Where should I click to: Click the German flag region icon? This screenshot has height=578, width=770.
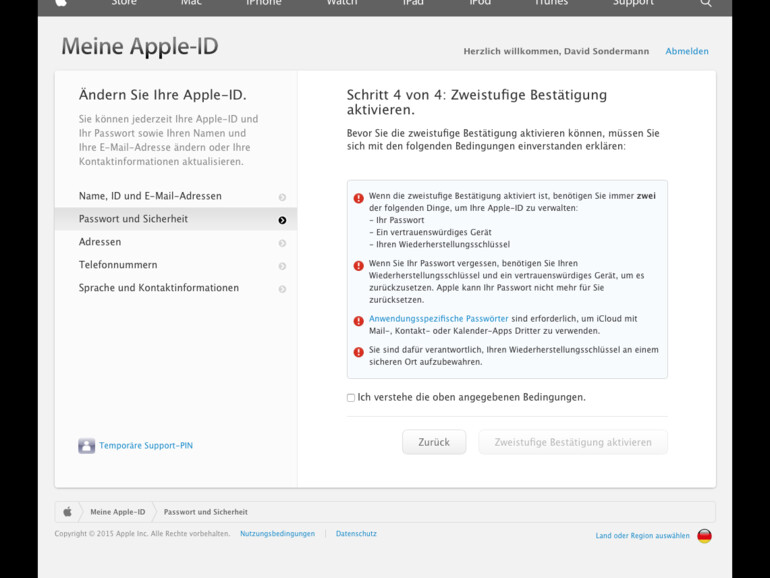704,536
